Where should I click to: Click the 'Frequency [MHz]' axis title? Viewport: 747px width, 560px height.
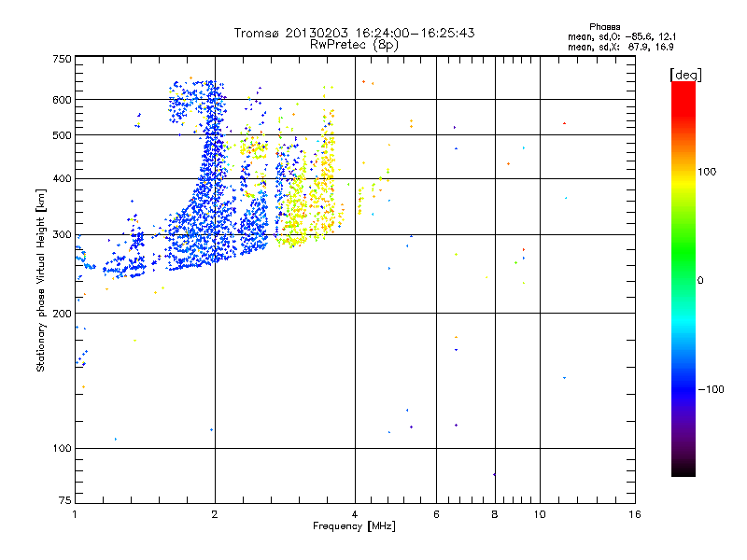pos(354,526)
